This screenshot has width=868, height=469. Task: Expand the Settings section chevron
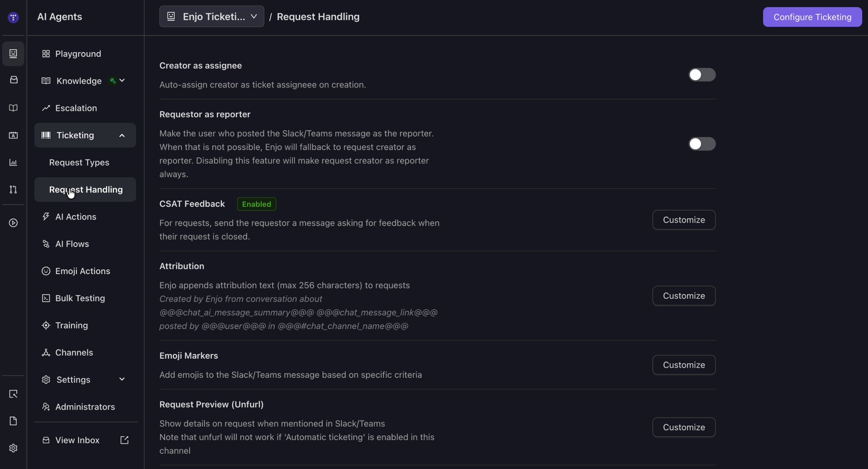point(122,379)
